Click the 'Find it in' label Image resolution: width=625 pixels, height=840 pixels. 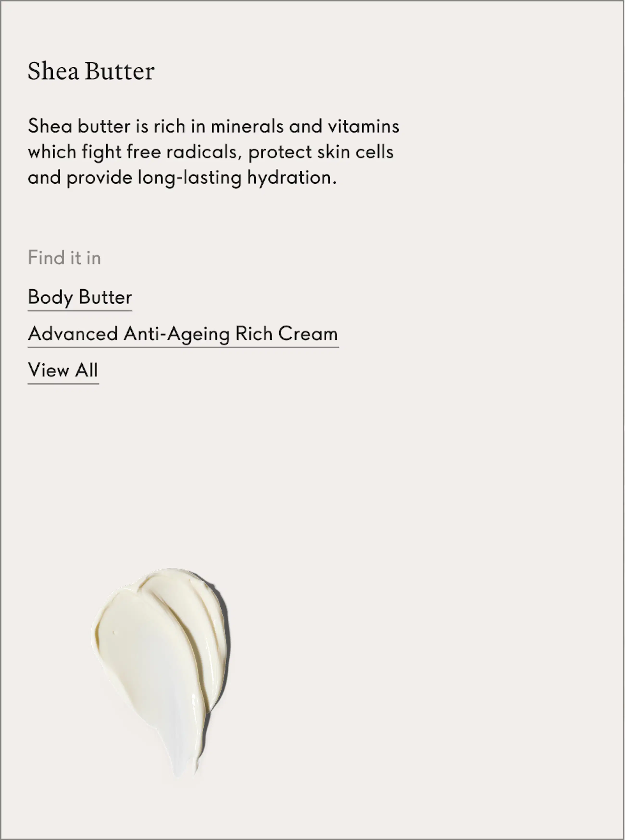[64, 258]
